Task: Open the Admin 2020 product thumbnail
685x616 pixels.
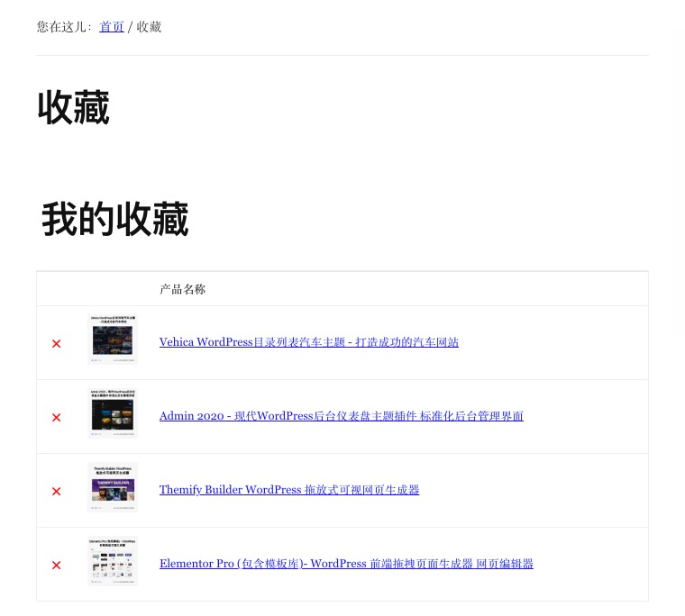Action: click(113, 413)
